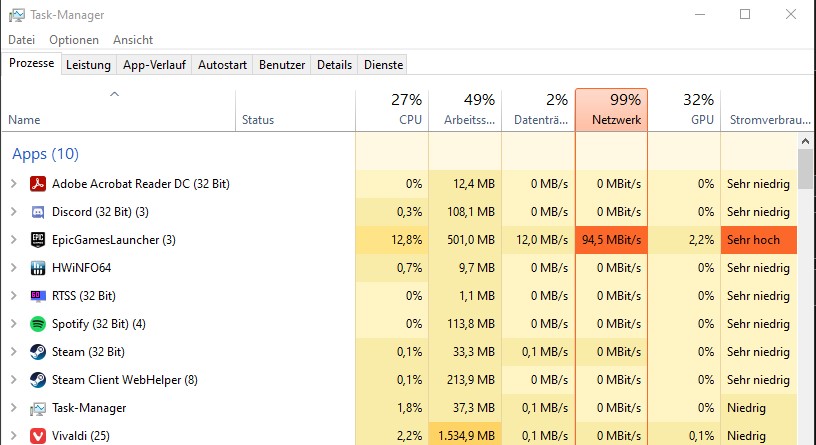Select the red Vivaldi browser icon

point(37,436)
